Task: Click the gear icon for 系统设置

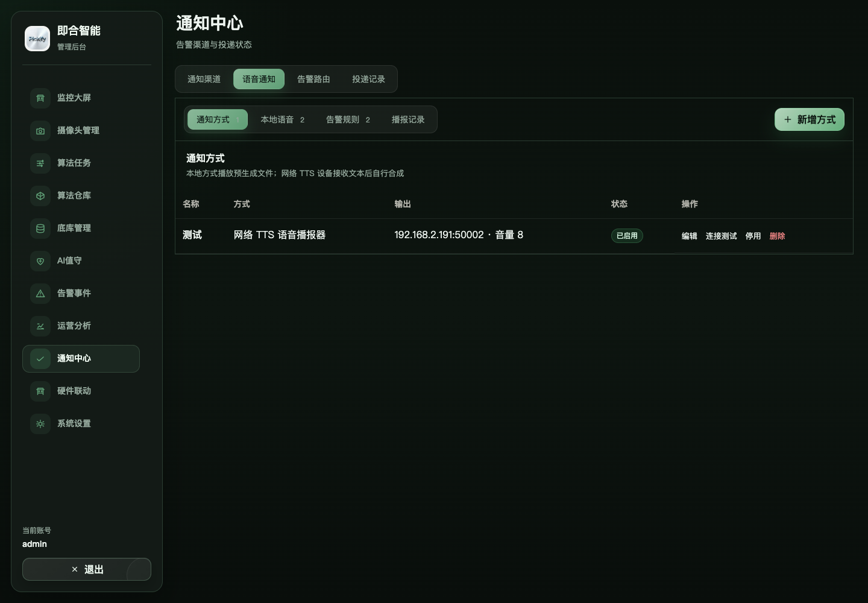Action: click(40, 423)
